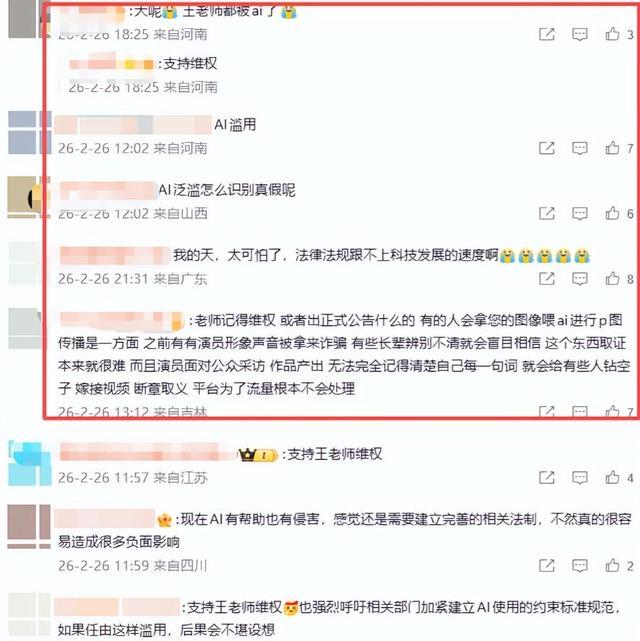Image resolution: width=640 pixels, height=641 pixels.
Task: Share the "AI滥用" comment
Action: tap(546, 148)
